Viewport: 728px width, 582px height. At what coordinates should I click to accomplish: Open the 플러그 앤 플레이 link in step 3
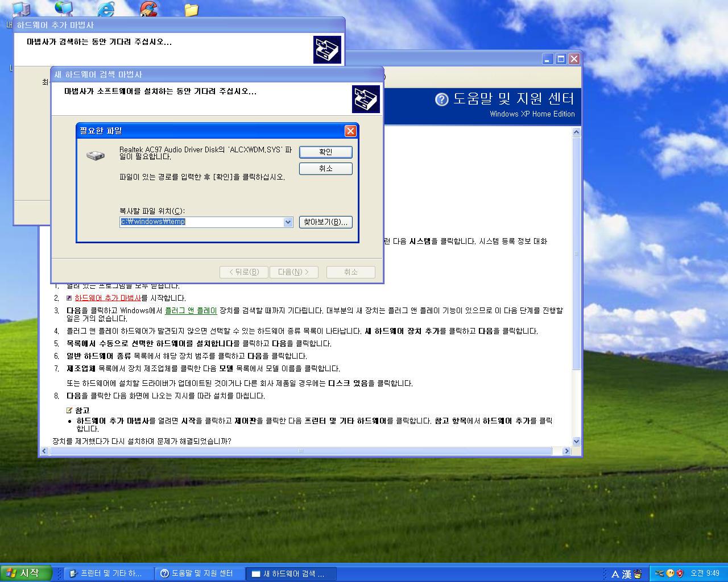pyautogui.click(x=191, y=310)
